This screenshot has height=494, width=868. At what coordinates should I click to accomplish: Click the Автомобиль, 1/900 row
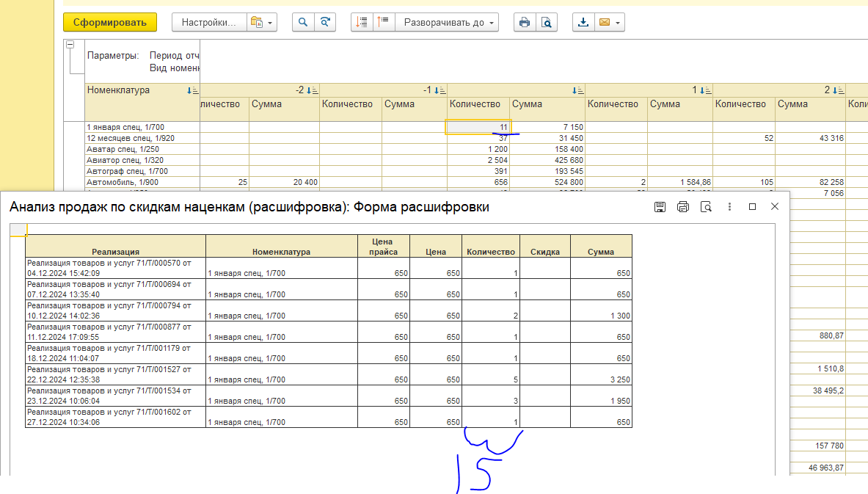coord(122,182)
